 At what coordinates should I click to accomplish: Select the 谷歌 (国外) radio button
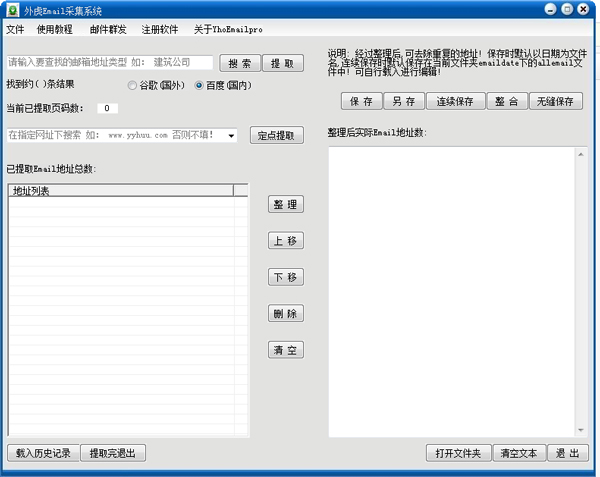(133, 86)
